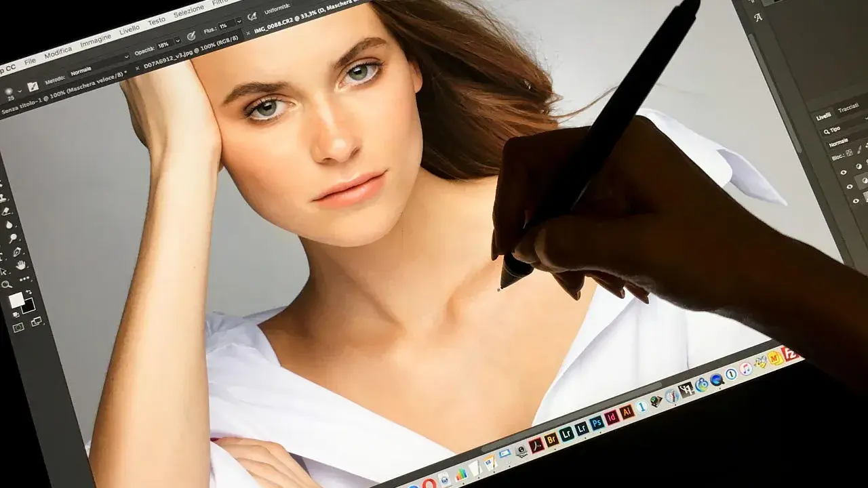Open InDesign from the Dock
The width and height of the screenshot is (868, 488).
pyautogui.click(x=612, y=418)
